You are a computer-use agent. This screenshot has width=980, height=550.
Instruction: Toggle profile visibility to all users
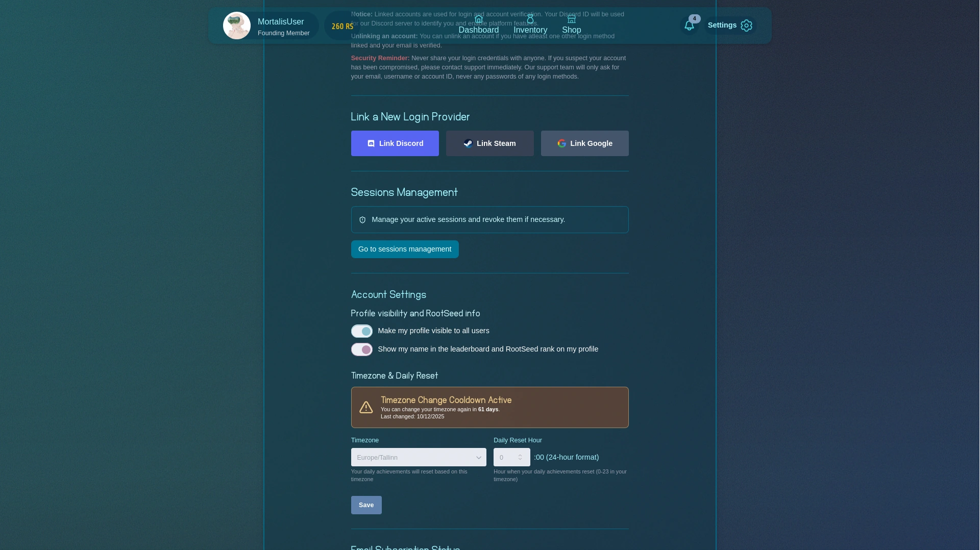point(362,331)
